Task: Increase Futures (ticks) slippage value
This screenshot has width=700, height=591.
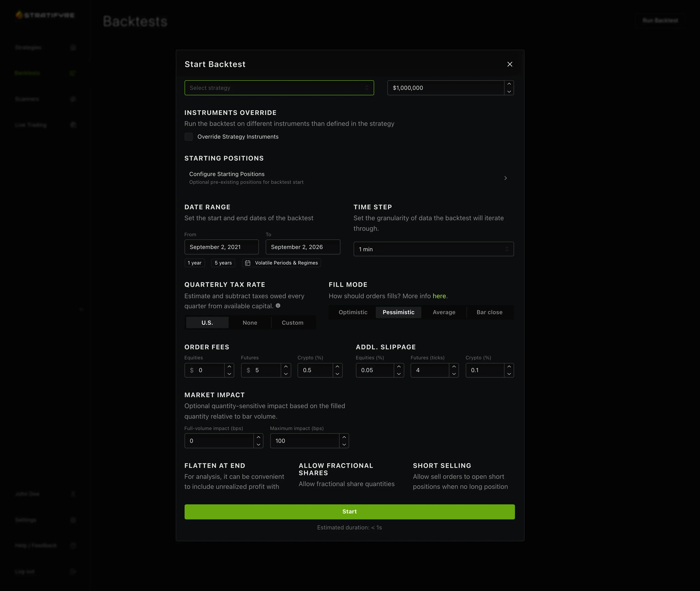Action: (454, 367)
